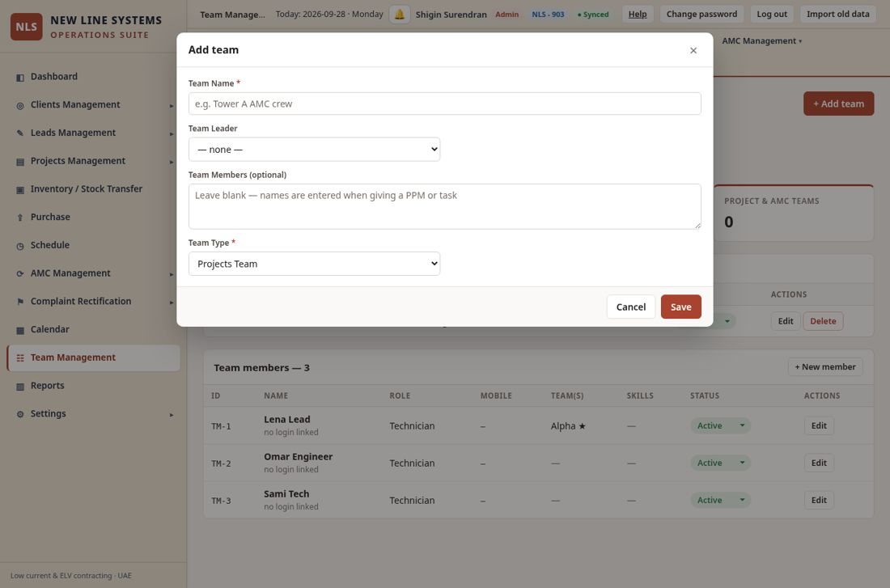Screen dimensions: 890x588
Task: Click the Complaint Rectification flag icon
Action: tap(20, 302)
